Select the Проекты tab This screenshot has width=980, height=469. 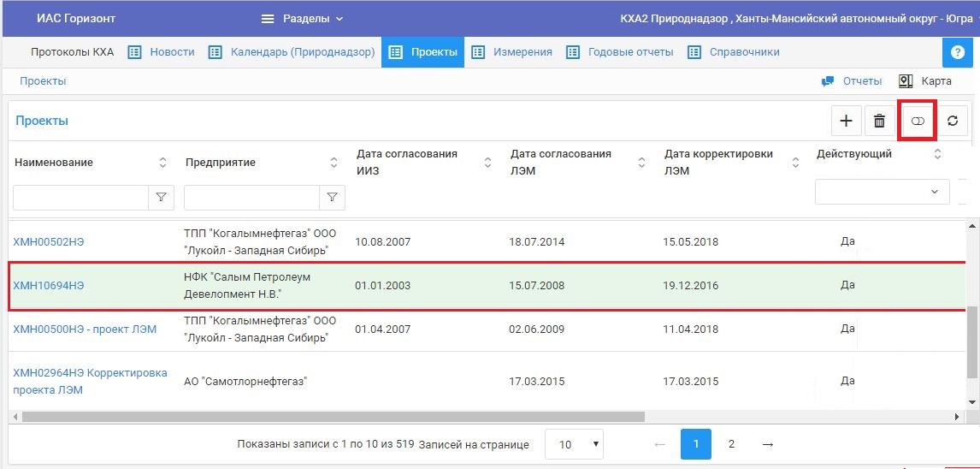pos(422,52)
